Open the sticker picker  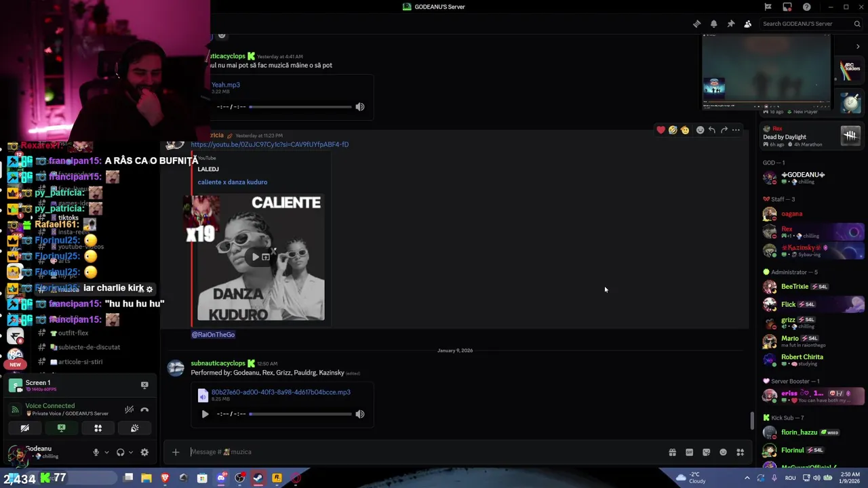tap(706, 452)
